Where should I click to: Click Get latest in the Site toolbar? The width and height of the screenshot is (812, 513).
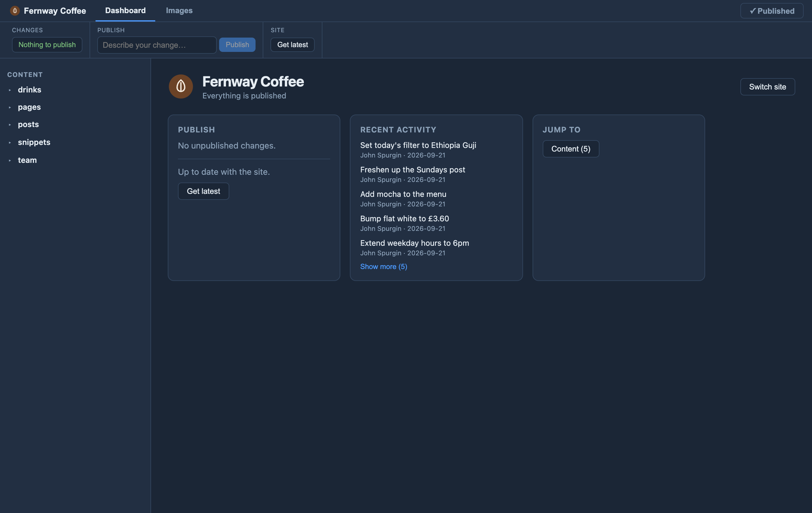click(x=292, y=45)
